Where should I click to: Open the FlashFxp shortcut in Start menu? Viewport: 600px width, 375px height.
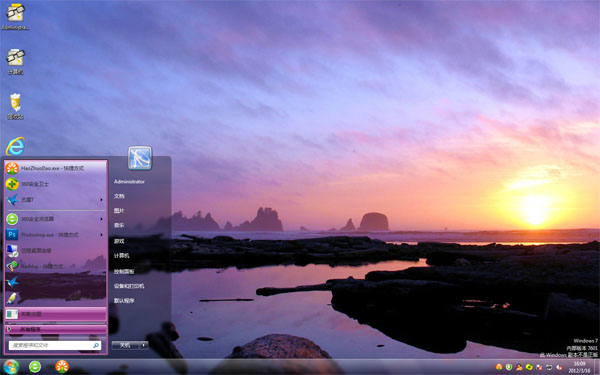pyautogui.click(x=56, y=266)
